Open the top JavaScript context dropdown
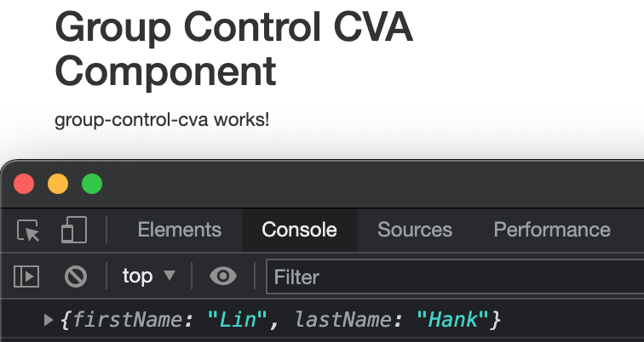This screenshot has width=644, height=342. point(149,276)
